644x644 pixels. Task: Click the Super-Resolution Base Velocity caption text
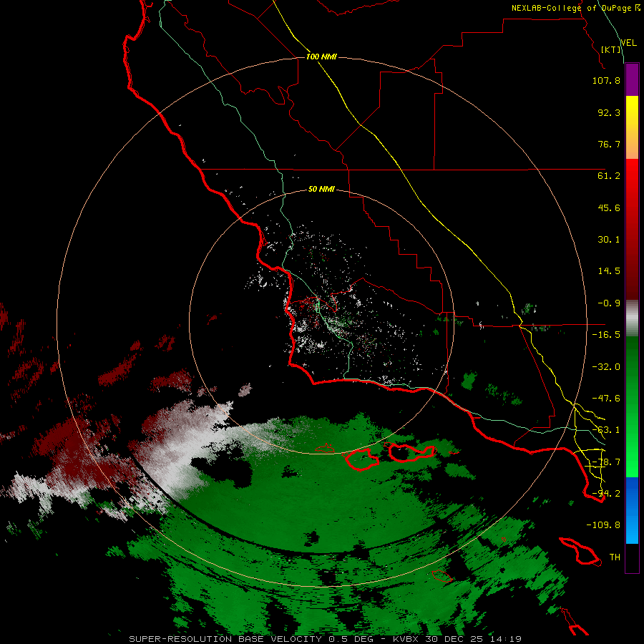(x=325, y=639)
